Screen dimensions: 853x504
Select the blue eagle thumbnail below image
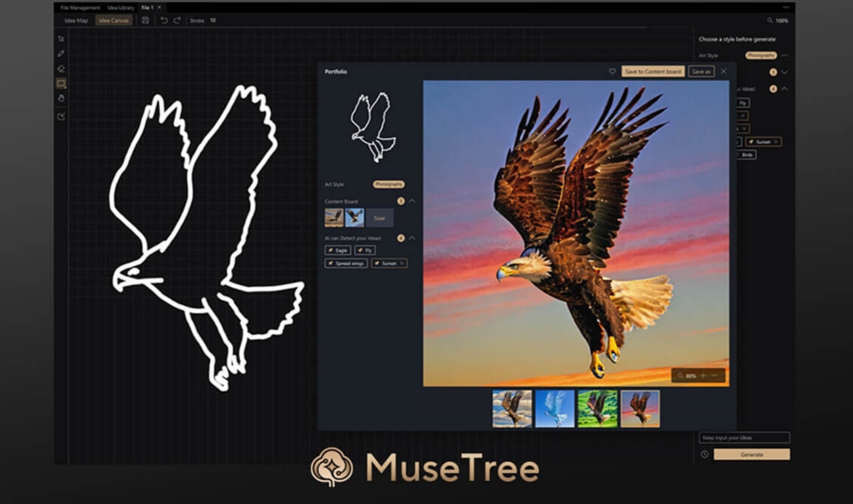click(554, 408)
